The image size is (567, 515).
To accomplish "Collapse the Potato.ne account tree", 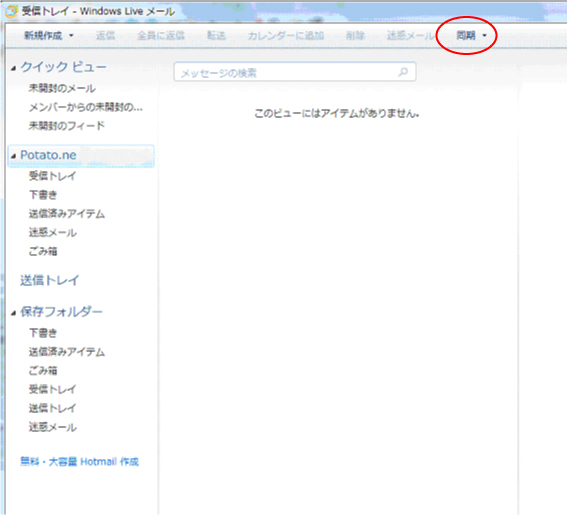I will click(x=13, y=156).
